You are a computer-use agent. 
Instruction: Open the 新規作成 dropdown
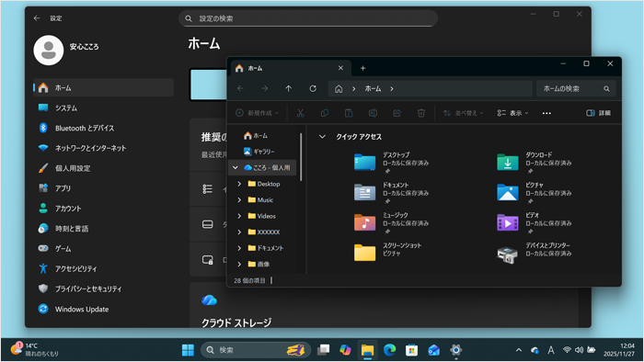pos(257,113)
